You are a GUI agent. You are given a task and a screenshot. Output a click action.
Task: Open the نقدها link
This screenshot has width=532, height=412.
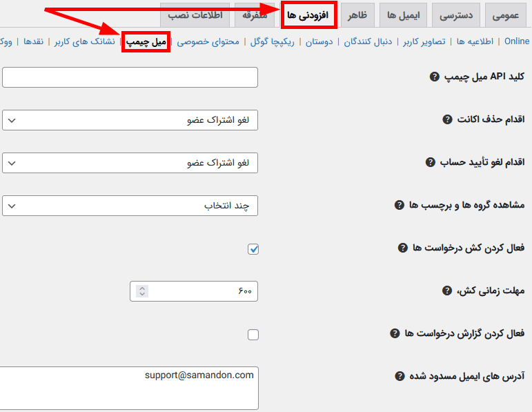coord(33,41)
